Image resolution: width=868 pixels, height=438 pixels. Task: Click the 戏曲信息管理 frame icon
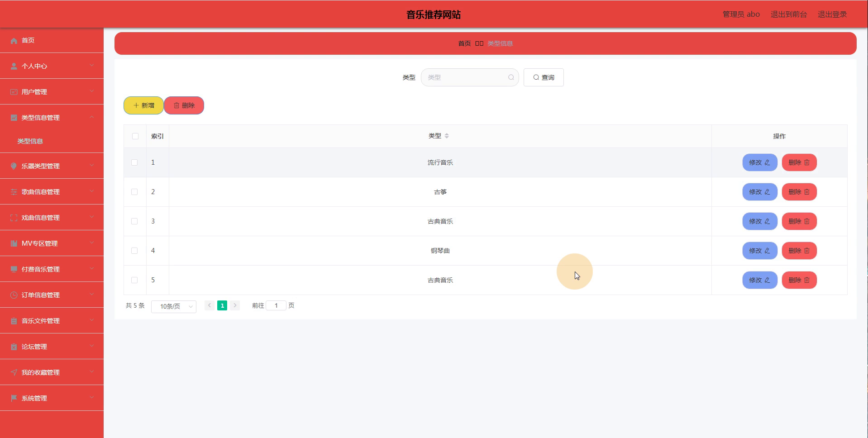click(x=14, y=218)
